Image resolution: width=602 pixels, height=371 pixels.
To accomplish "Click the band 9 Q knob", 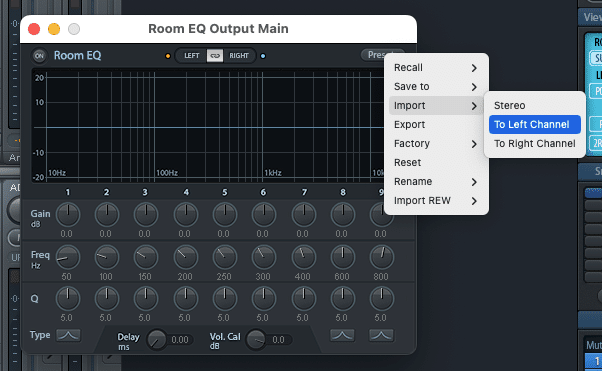I will tap(382, 298).
